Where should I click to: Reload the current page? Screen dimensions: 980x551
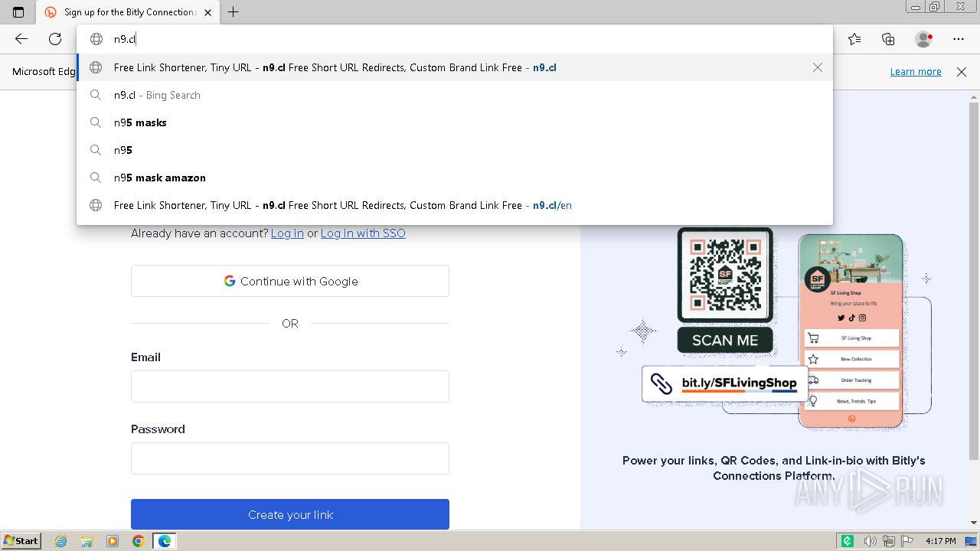coord(55,39)
